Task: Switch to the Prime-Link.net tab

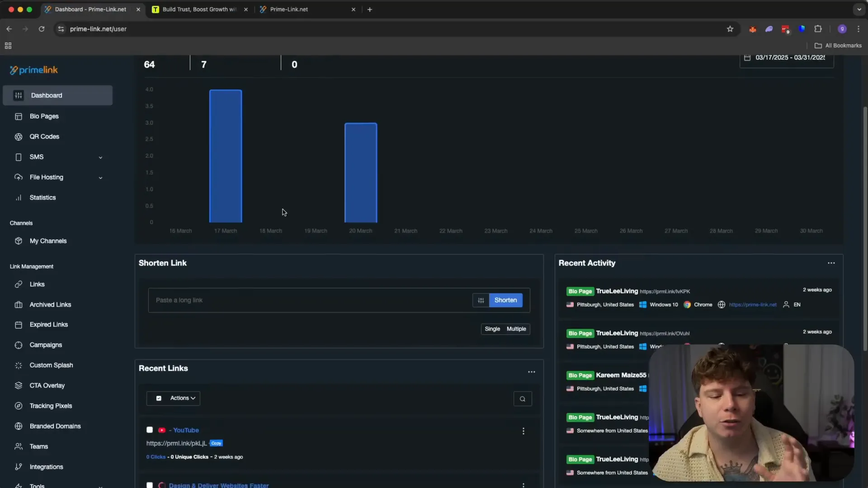Action: (x=308, y=9)
